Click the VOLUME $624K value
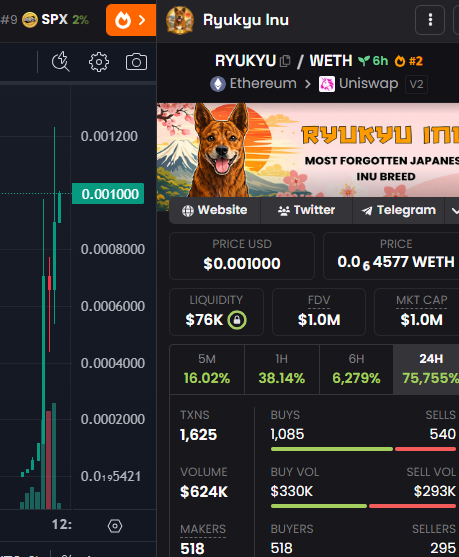This screenshot has width=459, height=557. tap(204, 492)
